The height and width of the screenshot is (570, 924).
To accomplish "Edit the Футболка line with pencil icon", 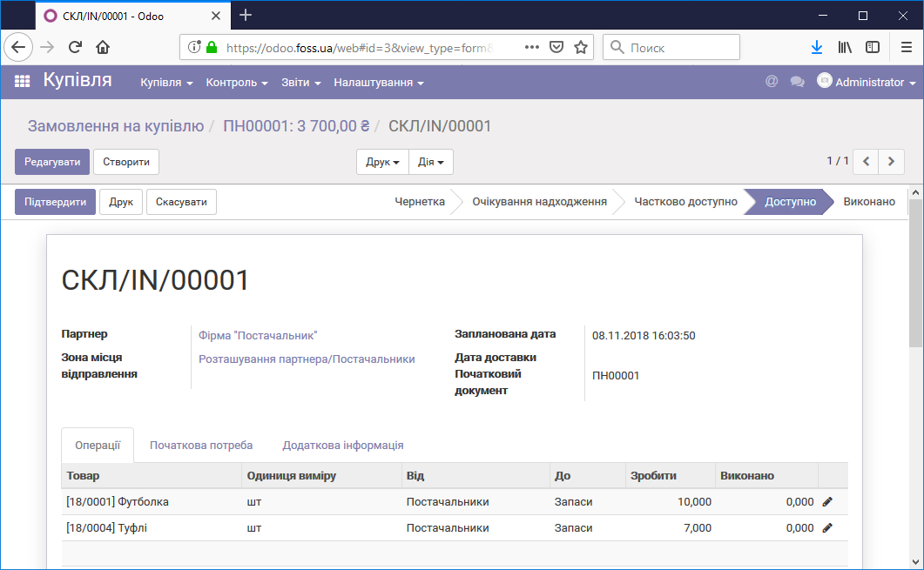I will tap(827, 502).
